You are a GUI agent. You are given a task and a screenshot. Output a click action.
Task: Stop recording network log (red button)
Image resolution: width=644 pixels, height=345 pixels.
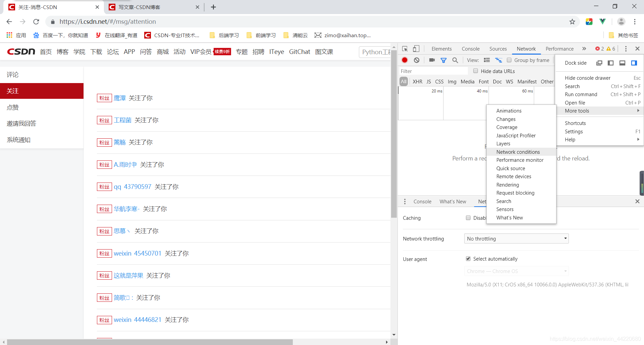click(x=405, y=60)
